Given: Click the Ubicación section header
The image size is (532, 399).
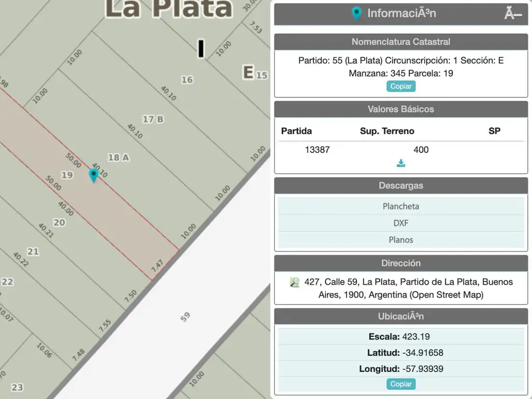Looking at the screenshot, I should [401, 316].
